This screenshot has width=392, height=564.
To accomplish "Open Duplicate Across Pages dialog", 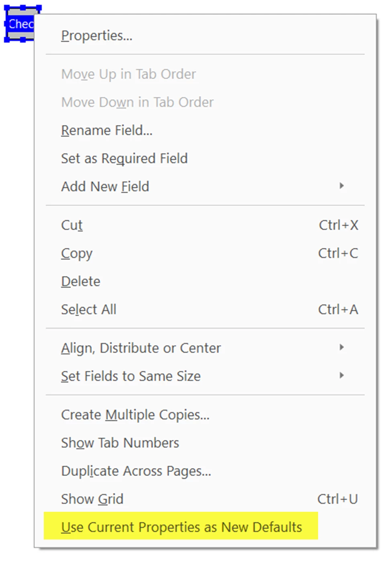I will point(205,471).
